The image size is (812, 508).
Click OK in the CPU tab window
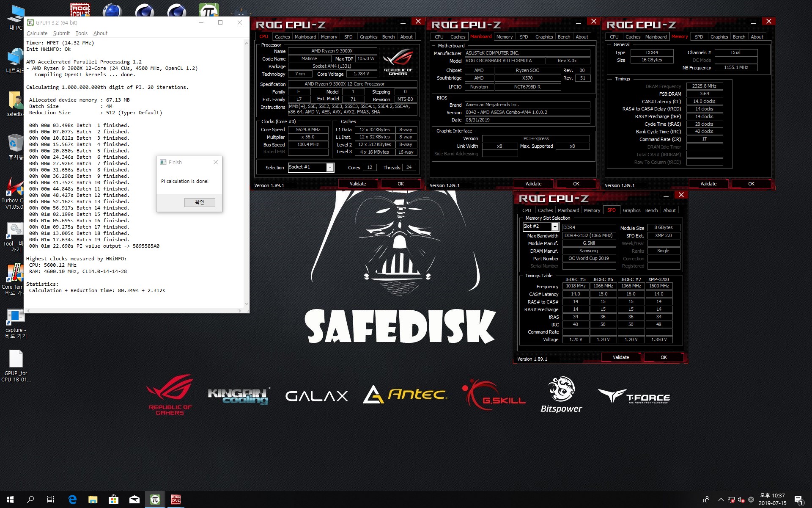[x=401, y=184]
